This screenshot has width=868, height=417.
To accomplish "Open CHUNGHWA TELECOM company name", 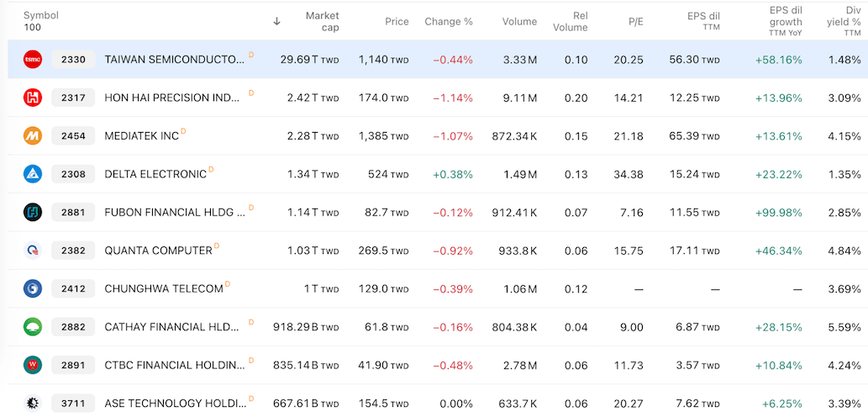I will tap(164, 289).
